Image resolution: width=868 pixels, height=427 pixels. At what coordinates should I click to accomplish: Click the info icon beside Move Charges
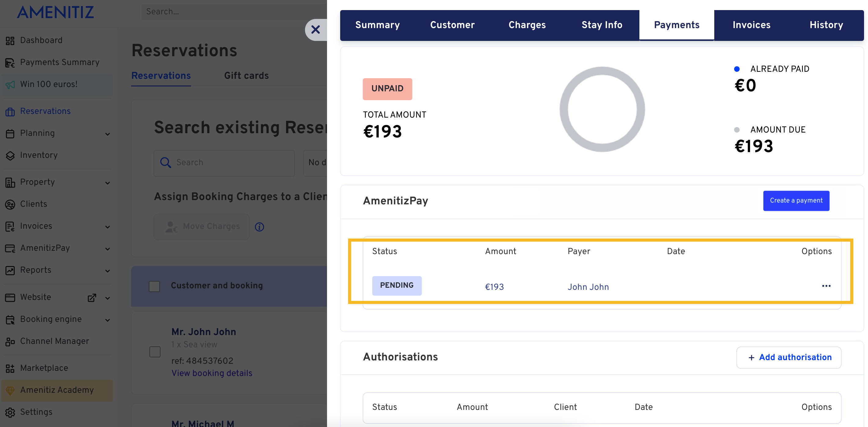[259, 227]
